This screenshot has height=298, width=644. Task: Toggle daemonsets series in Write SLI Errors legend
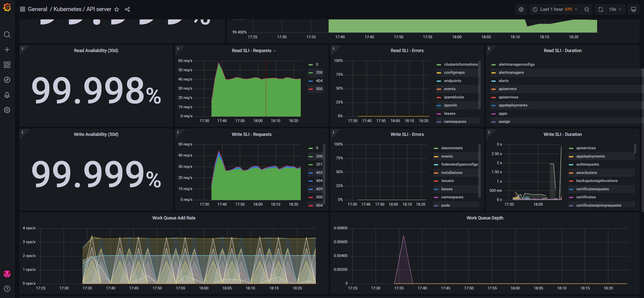click(452, 148)
